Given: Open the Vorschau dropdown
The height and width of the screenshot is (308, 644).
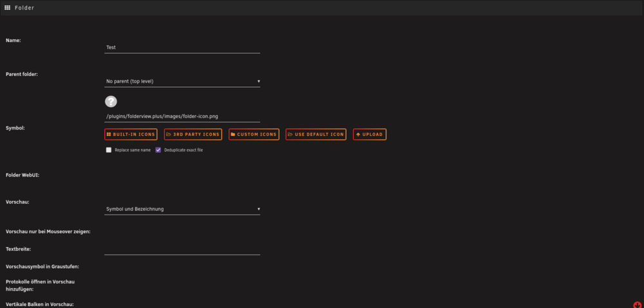Looking at the screenshot, I should point(182,209).
